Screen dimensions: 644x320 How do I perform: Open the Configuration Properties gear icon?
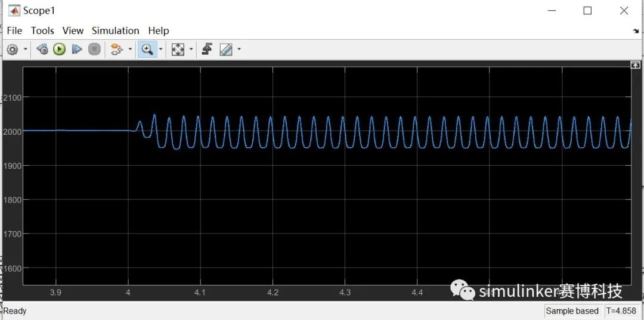pyautogui.click(x=13, y=49)
